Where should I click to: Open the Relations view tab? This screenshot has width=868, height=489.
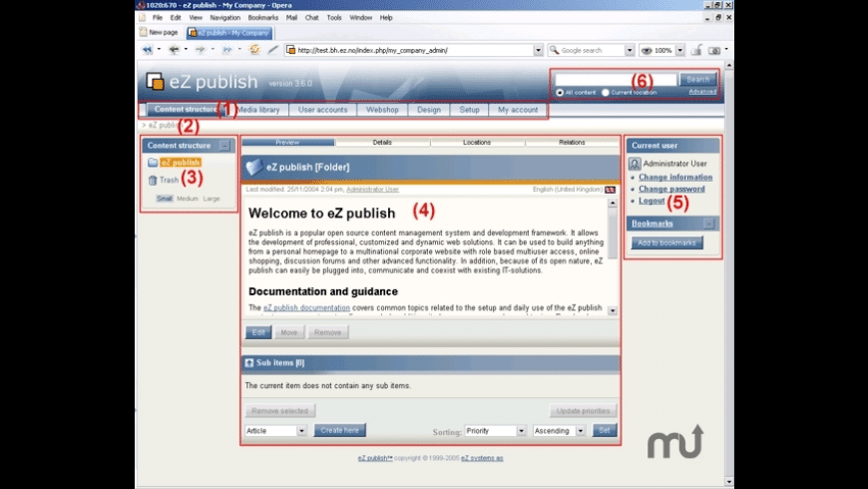coord(572,143)
